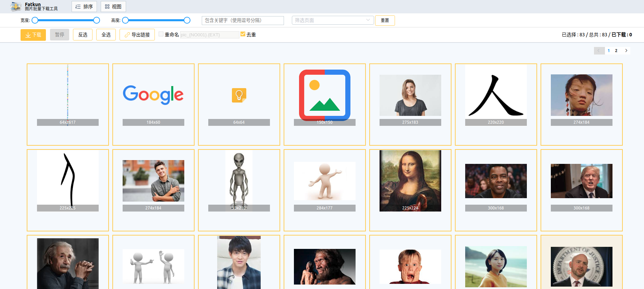Toggle the 去重 deduplicate checkbox
This screenshot has width=644, height=289.
pyautogui.click(x=243, y=34)
